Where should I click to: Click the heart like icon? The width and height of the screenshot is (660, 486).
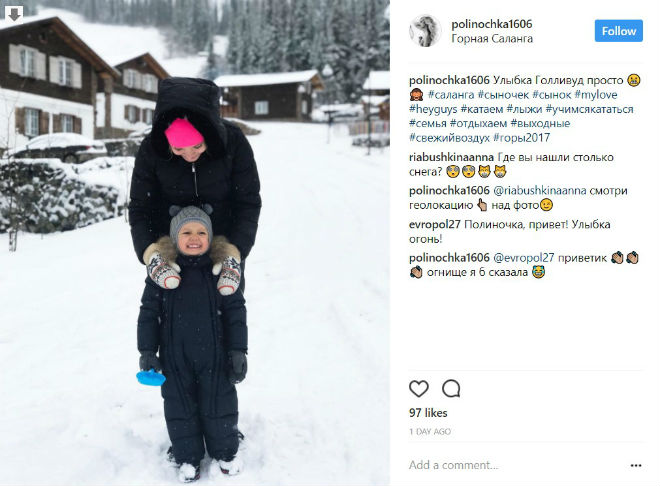(419, 388)
